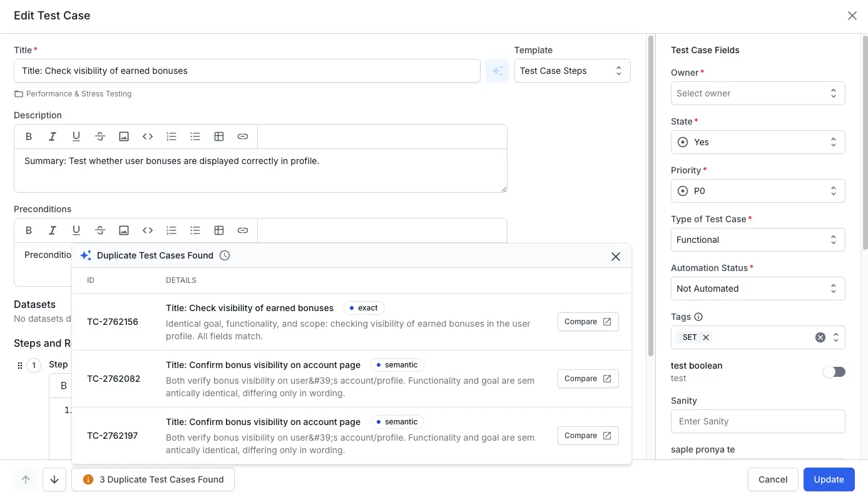
Task: Insert a table from the Preconditions toolbar
Action: pos(219,230)
